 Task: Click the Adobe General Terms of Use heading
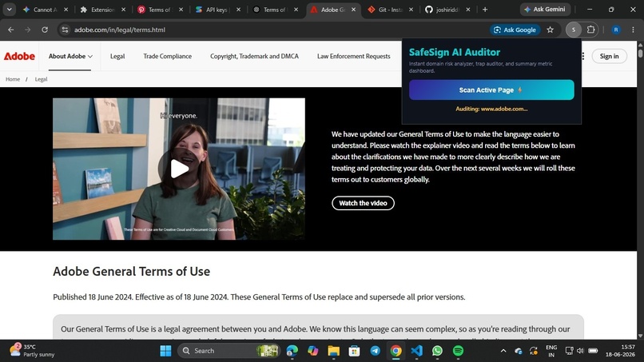(131, 272)
